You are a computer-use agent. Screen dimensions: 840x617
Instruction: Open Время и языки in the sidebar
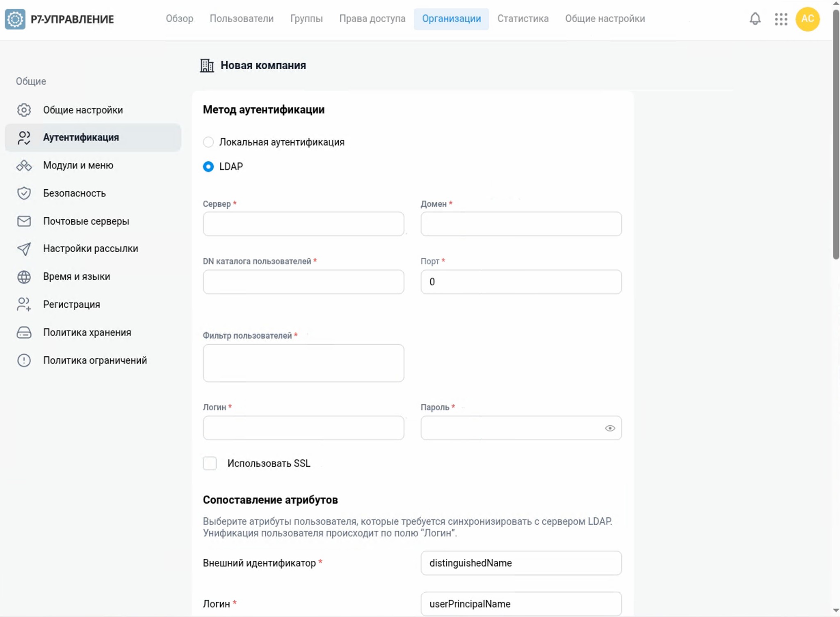click(x=93, y=277)
